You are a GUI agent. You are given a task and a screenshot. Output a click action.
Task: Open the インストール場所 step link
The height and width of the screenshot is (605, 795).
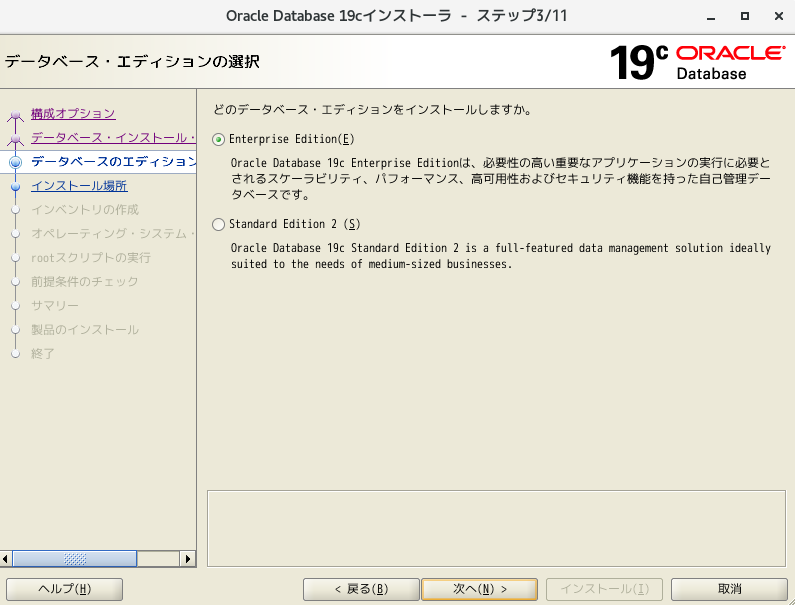pos(79,186)
